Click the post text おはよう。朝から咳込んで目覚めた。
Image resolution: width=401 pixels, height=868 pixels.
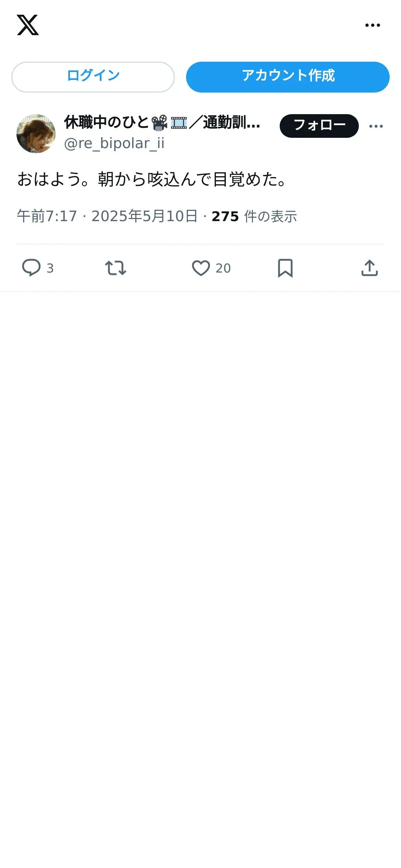pos(153,179)
